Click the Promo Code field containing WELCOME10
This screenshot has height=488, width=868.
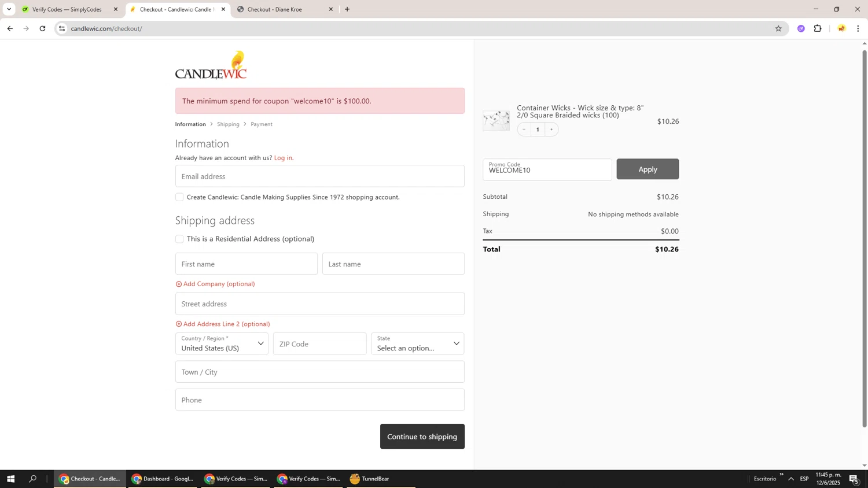[547, 169]
